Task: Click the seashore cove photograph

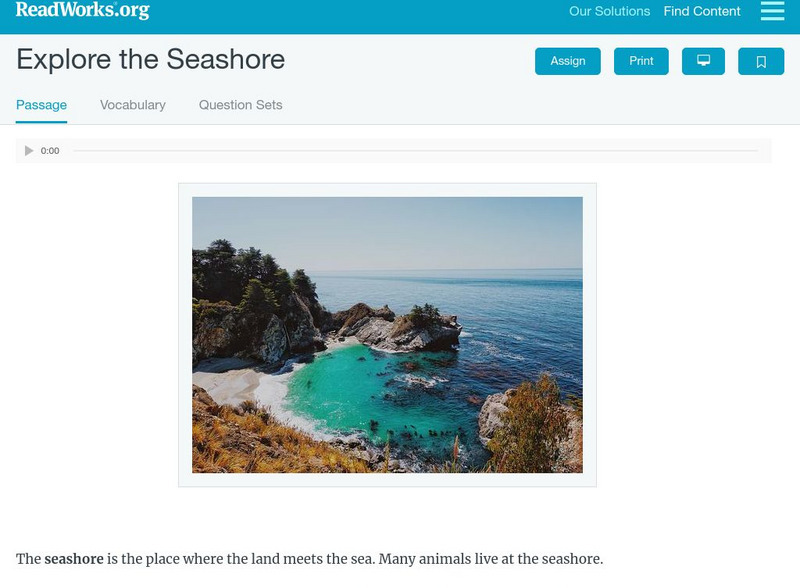Action: click(387, 334)
